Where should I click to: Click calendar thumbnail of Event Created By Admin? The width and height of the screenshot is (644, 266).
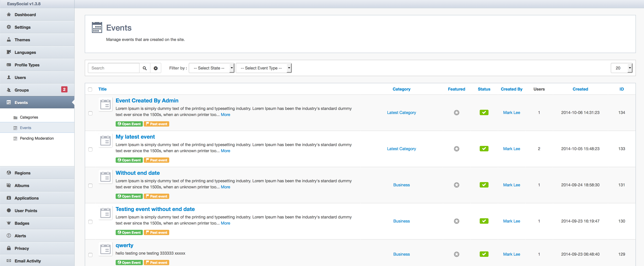(105, 104)
